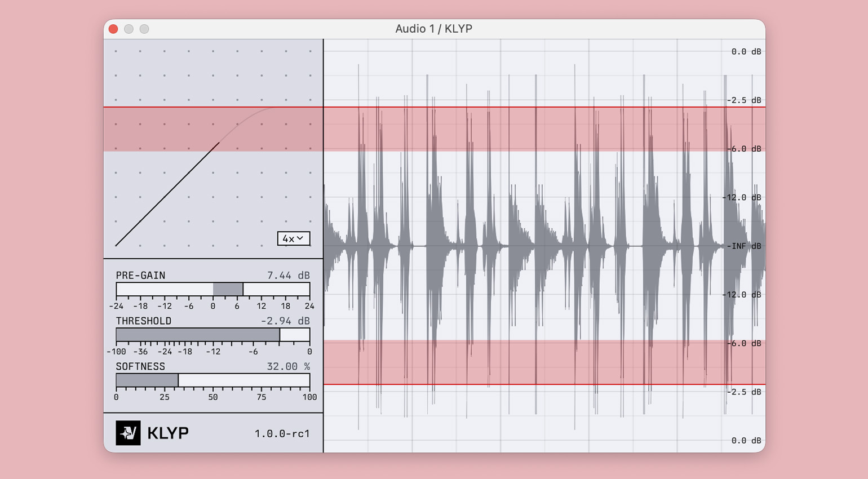The width and height of the screenshot is (868, 479).
Task: Click the SOFTNESS label text
Action: pyautogui.click(x=140, y=367)
